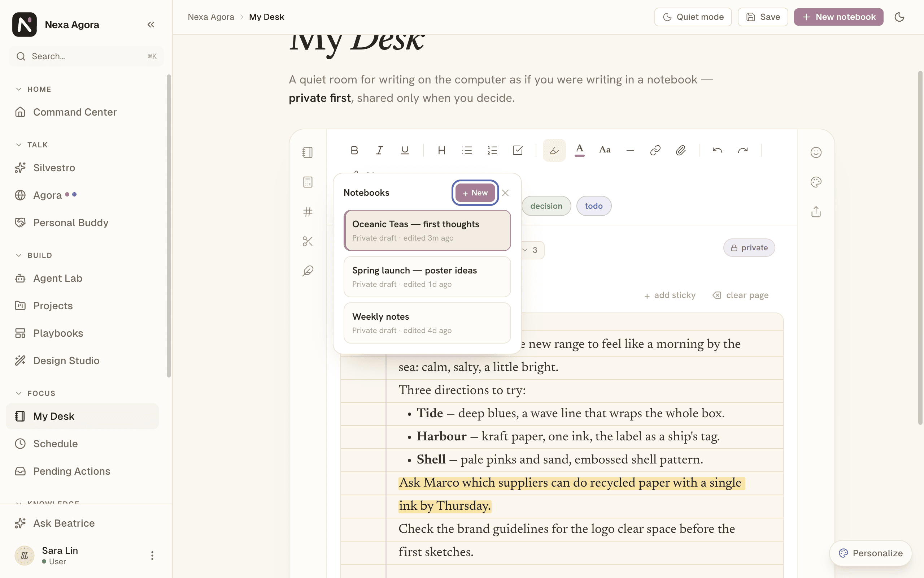This screenshot has width=924, height=578.
Task: Insert a horizontal divider line
Action: pyautogui.click(x=630, y=150)
